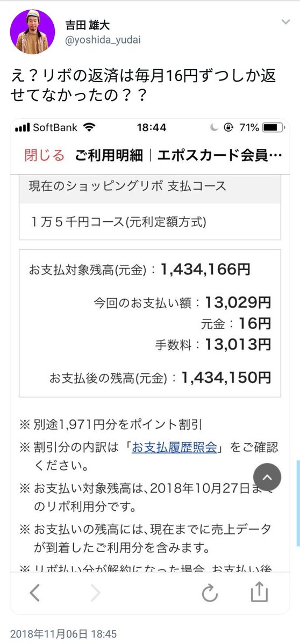Open 吉田 雄大's profile avatar

[x=32, y=32]
